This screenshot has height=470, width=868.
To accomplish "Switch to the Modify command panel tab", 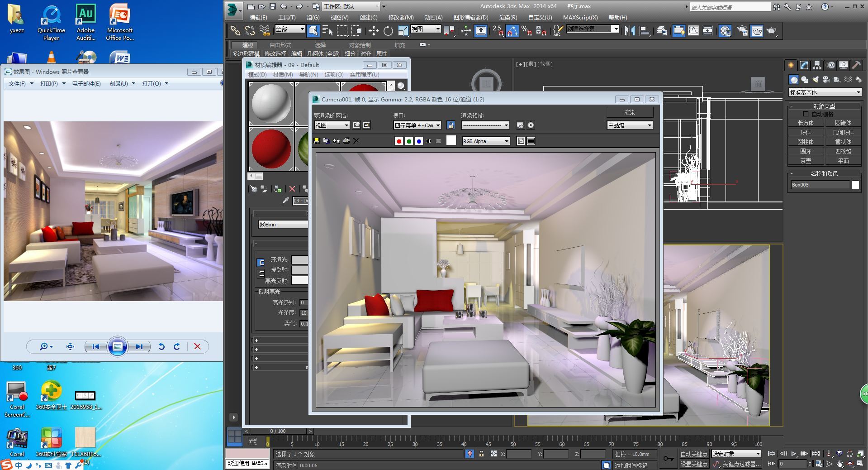I will pyautogui.click(x=804, y=65).
